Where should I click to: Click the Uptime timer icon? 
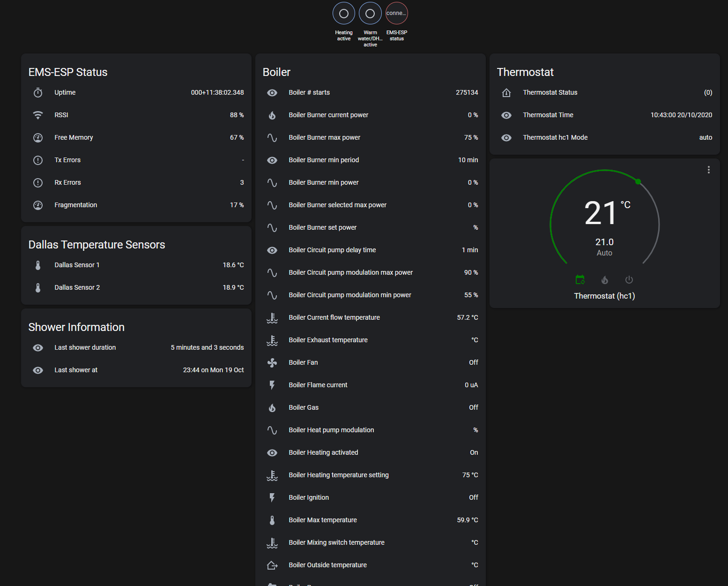coord(38,93)
